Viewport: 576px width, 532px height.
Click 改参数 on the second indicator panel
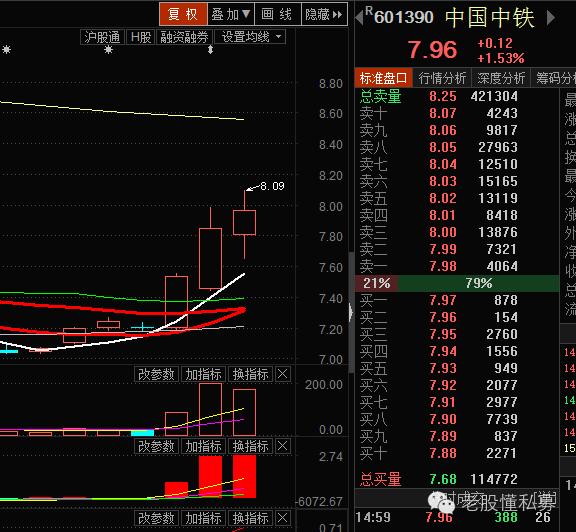tap(156, 446)
